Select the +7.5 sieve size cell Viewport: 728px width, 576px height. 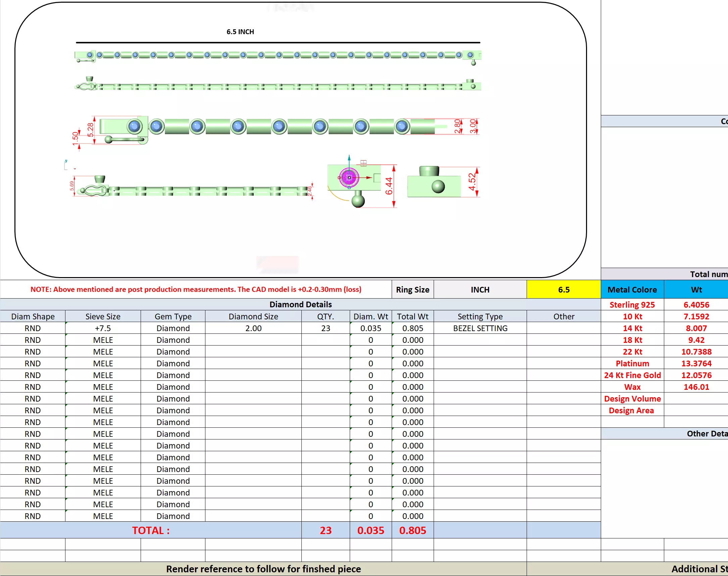(103, 328)
